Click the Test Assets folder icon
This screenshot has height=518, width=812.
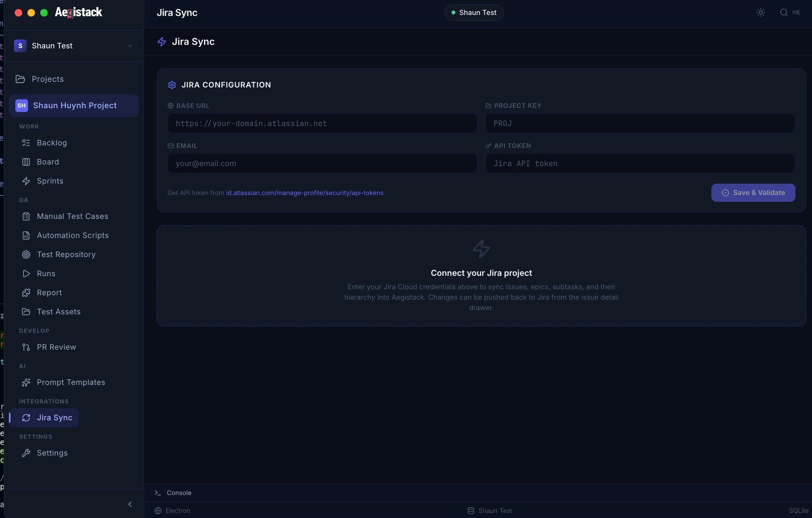click(26, 311)
